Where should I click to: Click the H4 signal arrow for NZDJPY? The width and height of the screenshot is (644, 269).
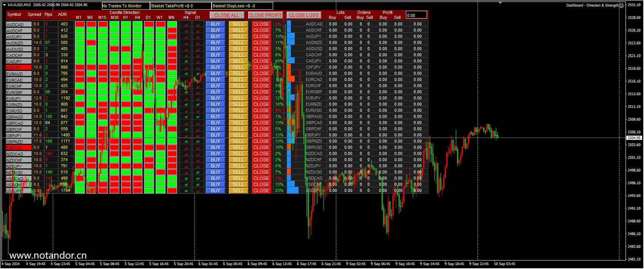[x=186, y=166]
